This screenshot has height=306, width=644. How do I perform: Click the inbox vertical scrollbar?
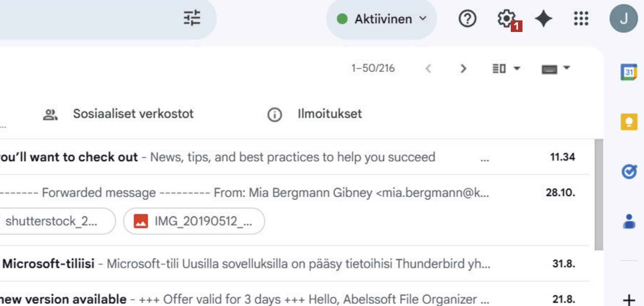[599, 195]
